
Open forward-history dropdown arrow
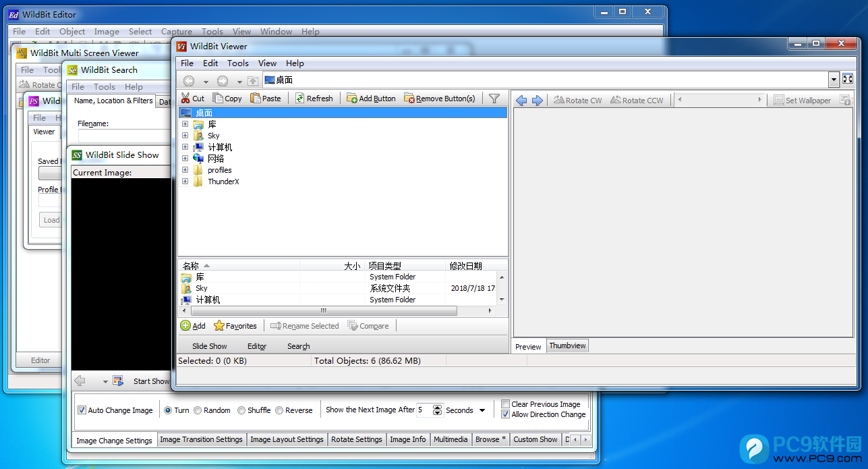tap(239, 82)
